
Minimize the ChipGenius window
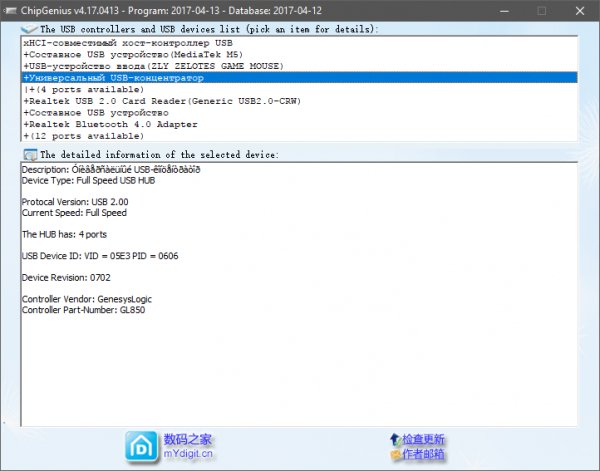click(x=504, y=11)
